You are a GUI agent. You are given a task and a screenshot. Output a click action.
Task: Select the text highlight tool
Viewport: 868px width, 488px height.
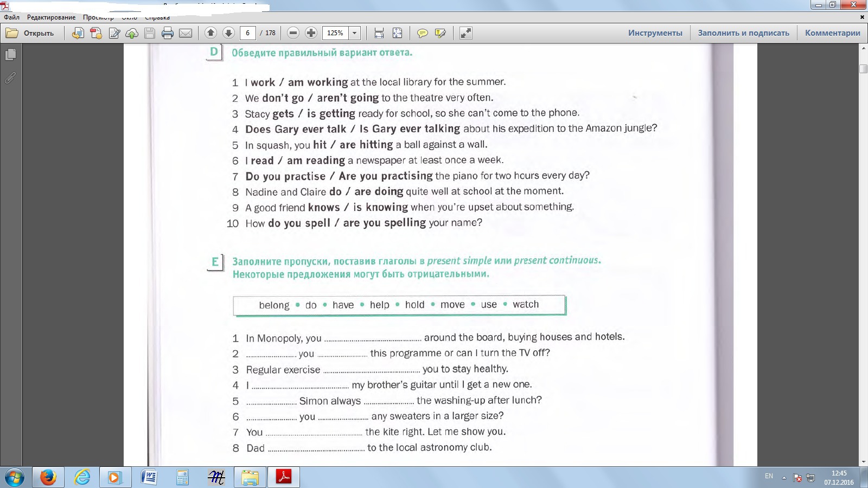[439, 33]
